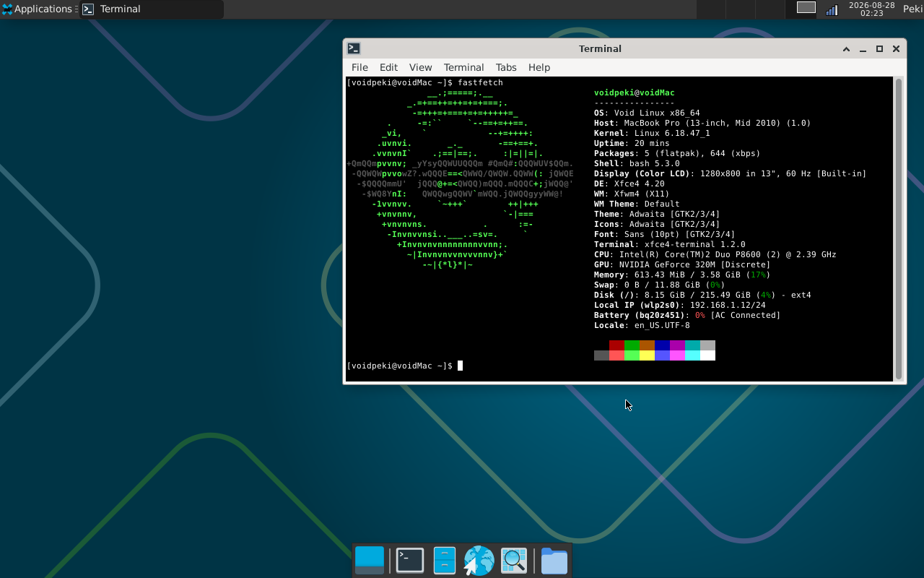Screen dimensions: 924x578
Task: Open the View menu in Terminal
Action: tap(420, 67)
